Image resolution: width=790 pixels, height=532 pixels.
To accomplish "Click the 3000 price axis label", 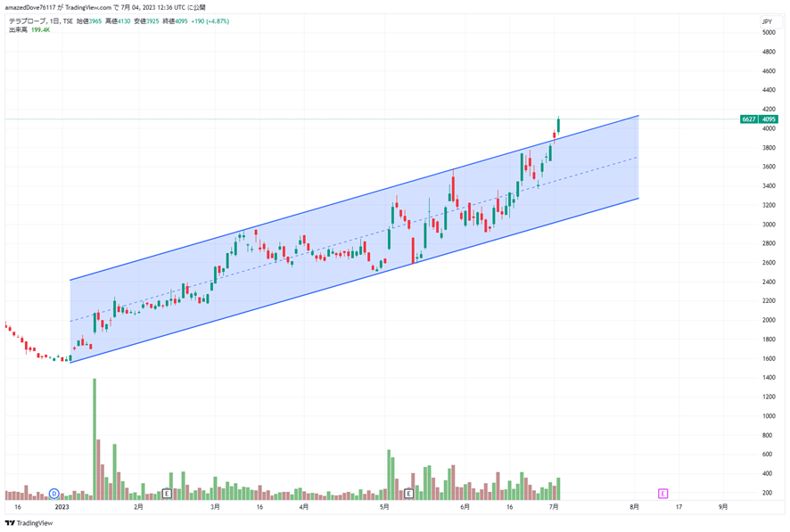I will click(x=769, y=225).
